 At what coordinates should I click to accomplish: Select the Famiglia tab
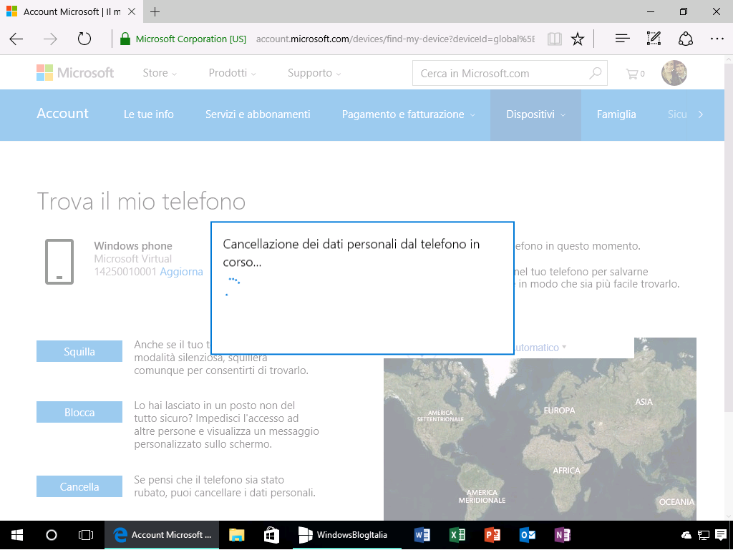click(616, 114)
